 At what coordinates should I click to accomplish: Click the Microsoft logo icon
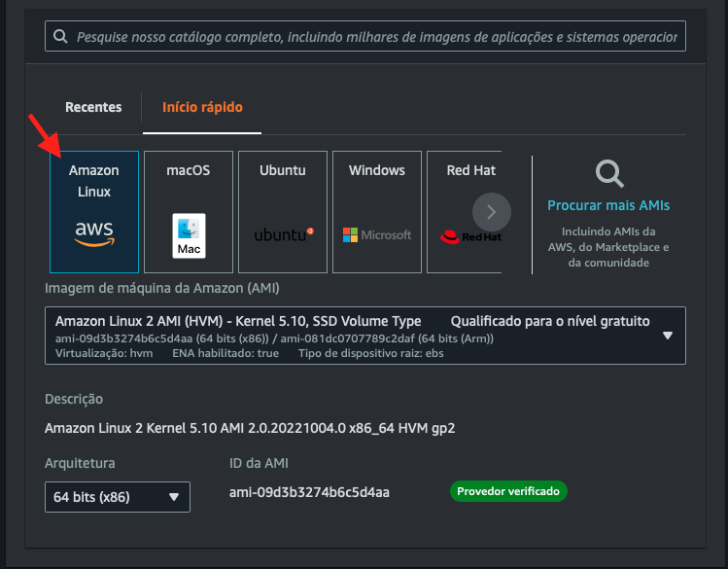(377, 235)
